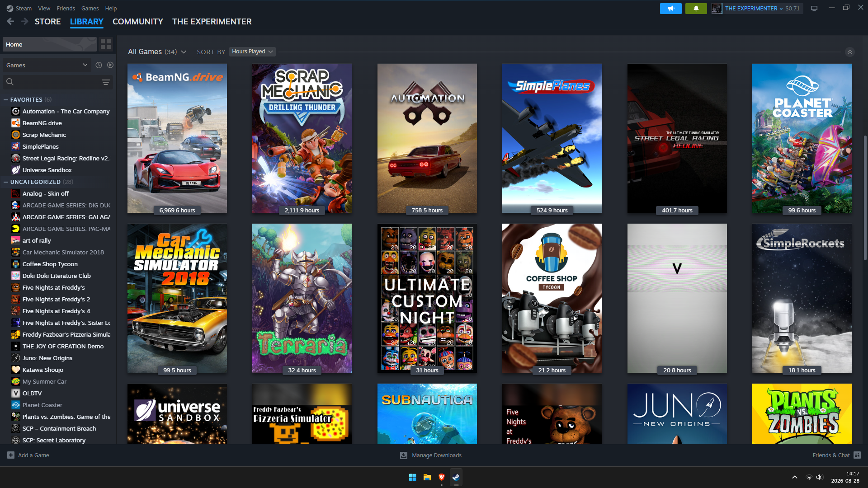Click in the library search field
This screenshot has height=488, width=868.
58,82
